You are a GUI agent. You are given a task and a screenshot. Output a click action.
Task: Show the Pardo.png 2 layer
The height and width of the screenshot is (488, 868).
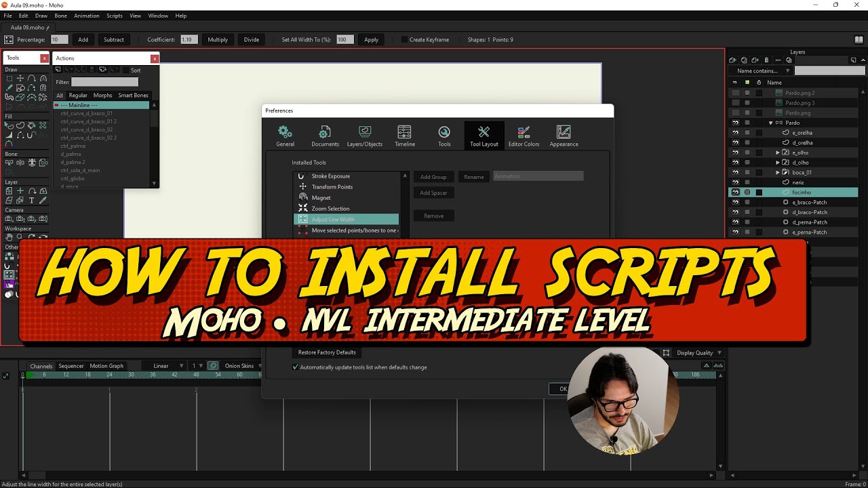[x=735, y=93]
